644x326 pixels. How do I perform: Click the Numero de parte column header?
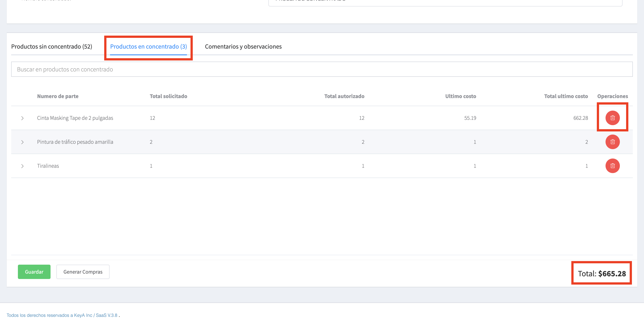point(57,96)
